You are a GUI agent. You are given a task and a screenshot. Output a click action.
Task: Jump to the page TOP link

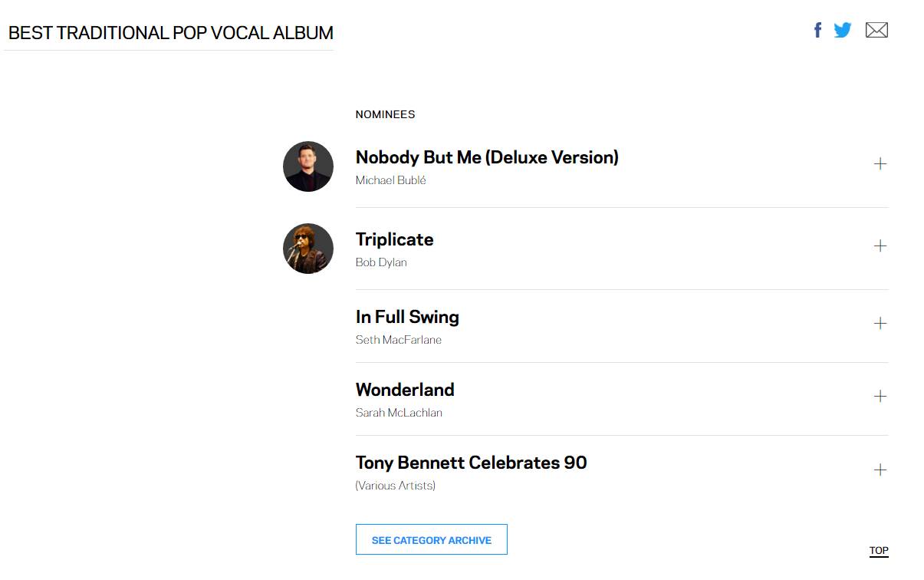pyautogui.click(x=879, y=550)
